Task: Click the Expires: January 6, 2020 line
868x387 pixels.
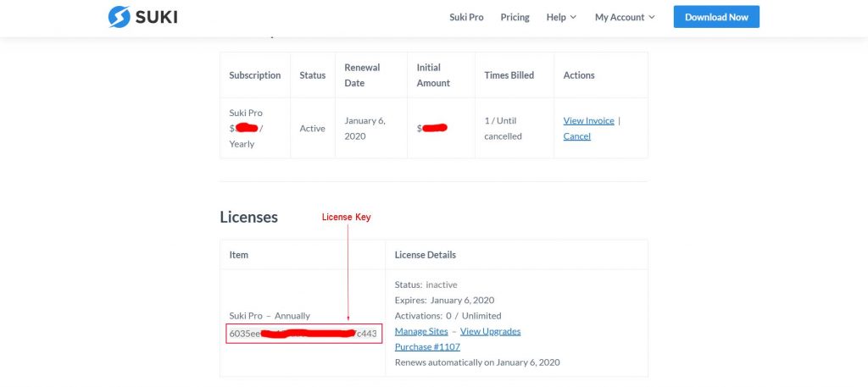Action: coord(444,301)
